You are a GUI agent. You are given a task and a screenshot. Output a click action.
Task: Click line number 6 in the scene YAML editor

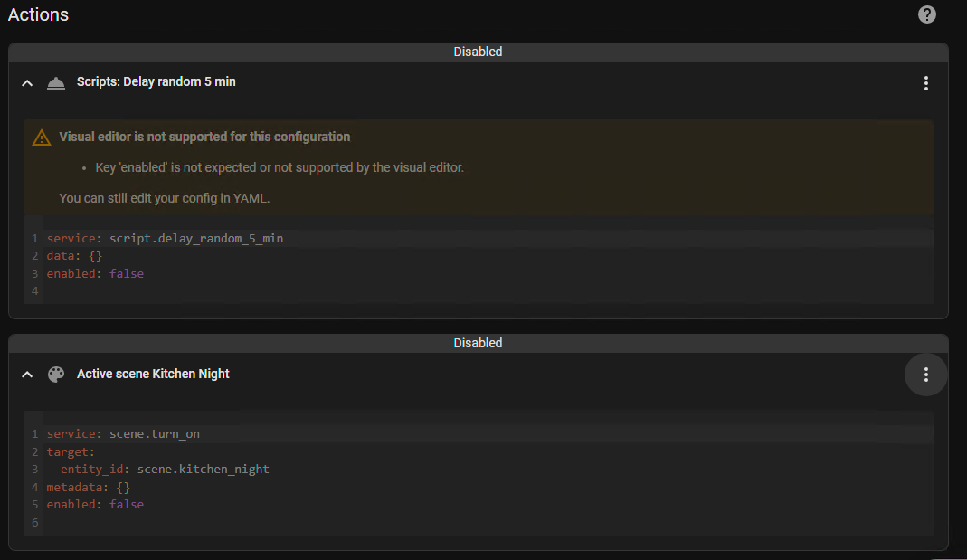click(x=34, y=522)
